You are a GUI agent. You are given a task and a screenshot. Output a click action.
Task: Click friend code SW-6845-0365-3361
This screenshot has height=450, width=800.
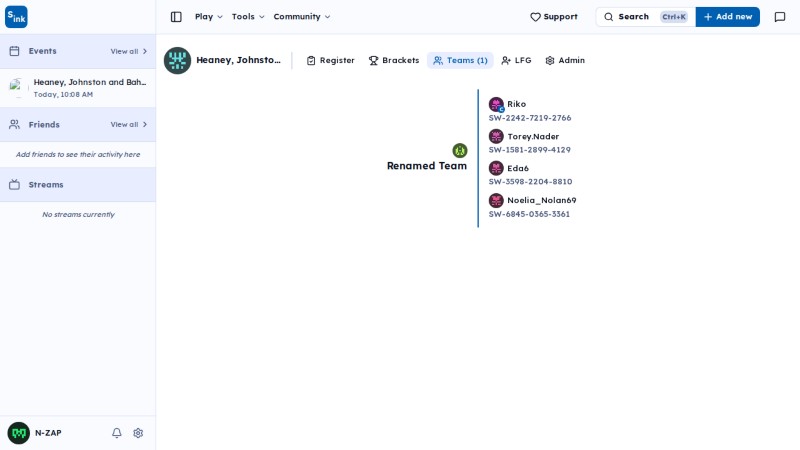click(x=529, y=214)
